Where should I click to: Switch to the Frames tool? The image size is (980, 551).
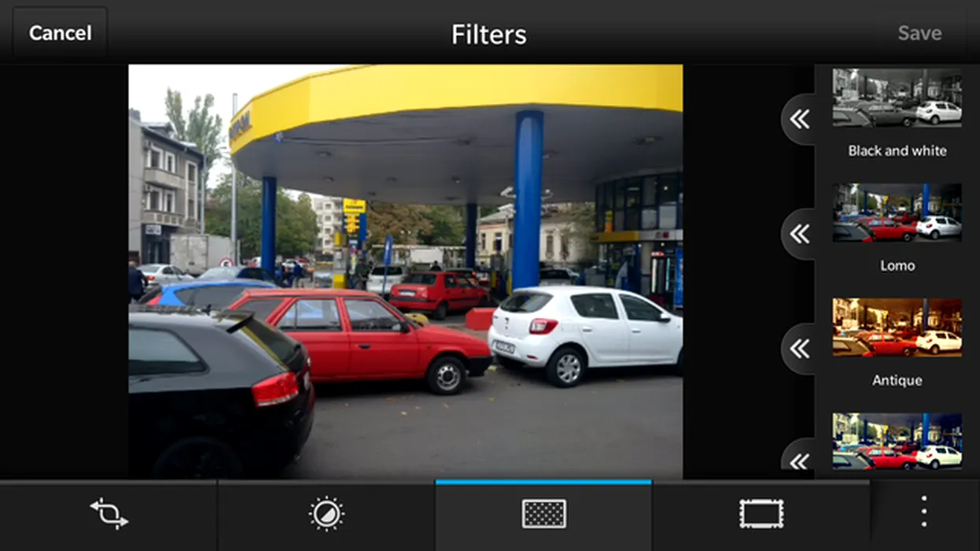(761, 514)
